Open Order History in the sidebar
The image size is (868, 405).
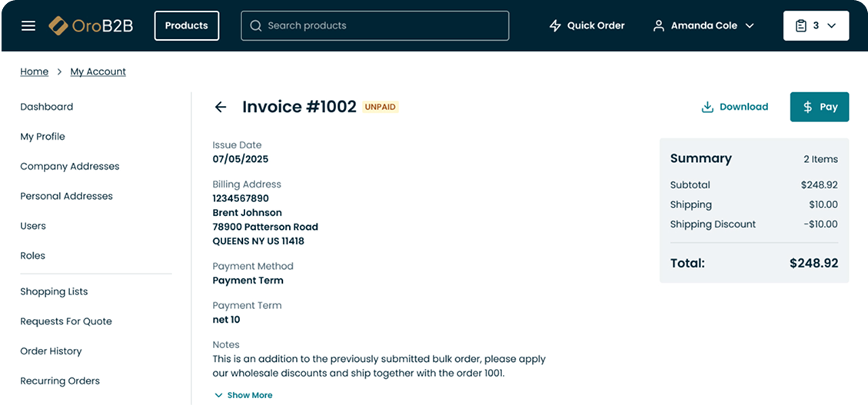coord(51,351)
